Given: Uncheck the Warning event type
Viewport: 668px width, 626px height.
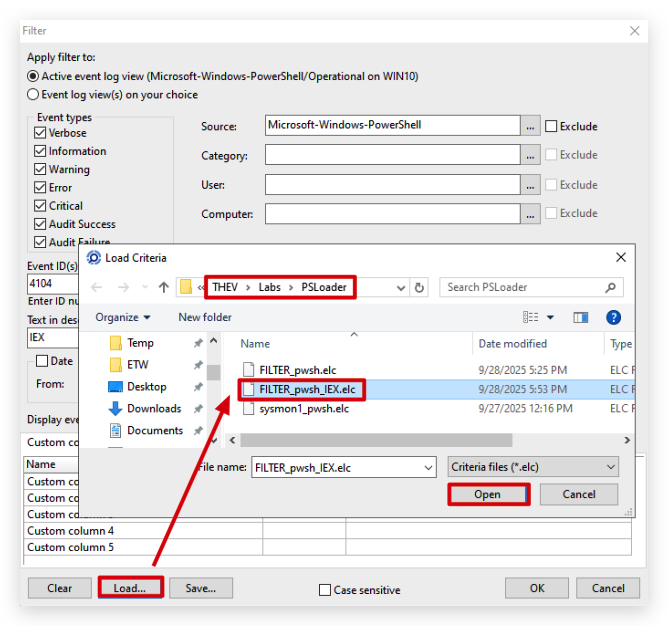Looking at the screenshot, I should click(40, 169).
